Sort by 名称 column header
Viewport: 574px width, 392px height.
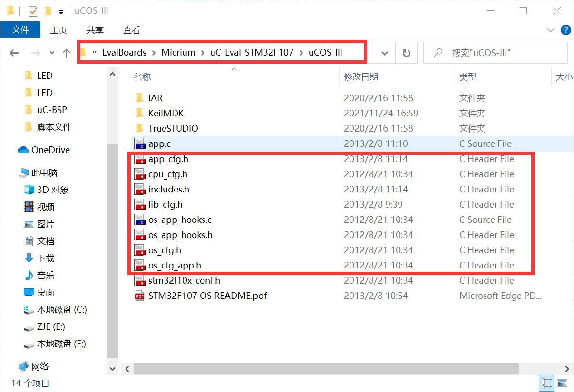(142, 76)
